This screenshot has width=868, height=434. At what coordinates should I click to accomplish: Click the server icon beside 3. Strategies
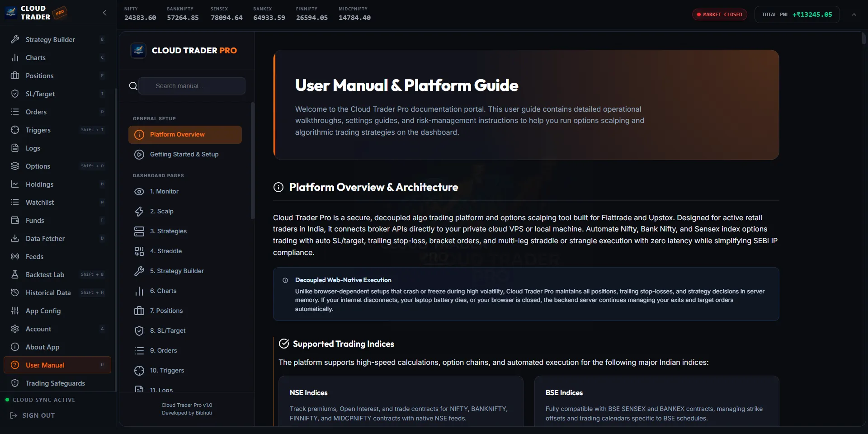tap(139, 231)
